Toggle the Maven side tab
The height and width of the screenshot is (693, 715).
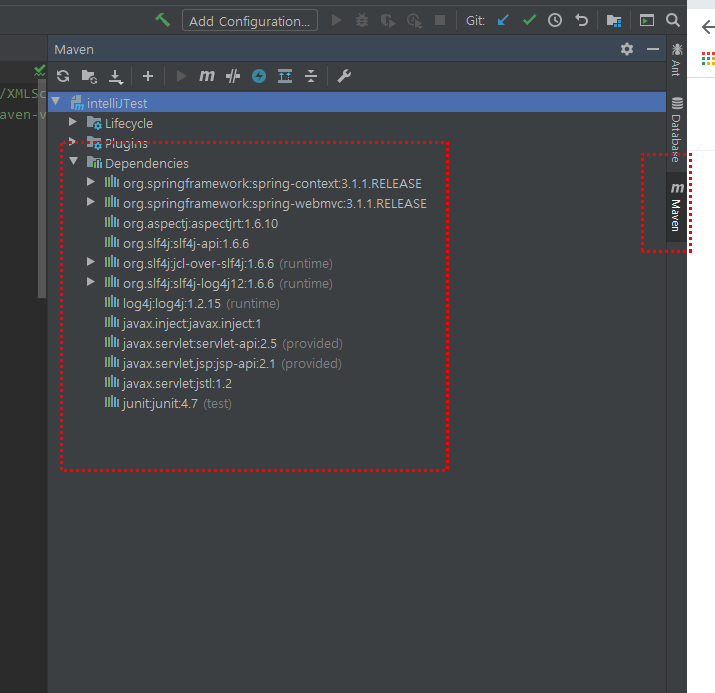point(677,207)
